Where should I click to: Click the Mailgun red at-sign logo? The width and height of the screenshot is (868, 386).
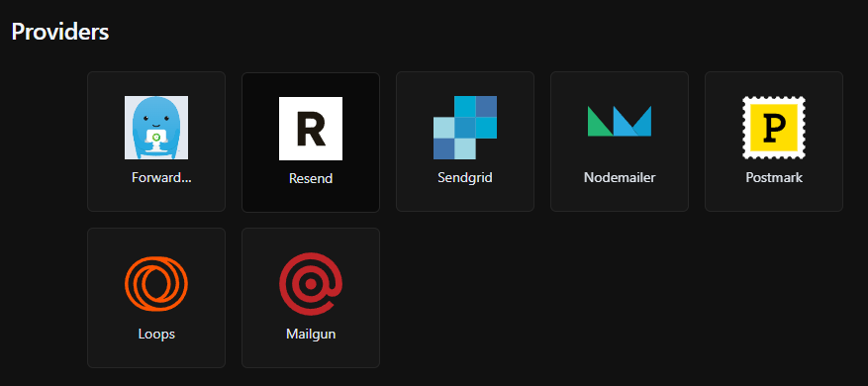[x=311, y=284]
